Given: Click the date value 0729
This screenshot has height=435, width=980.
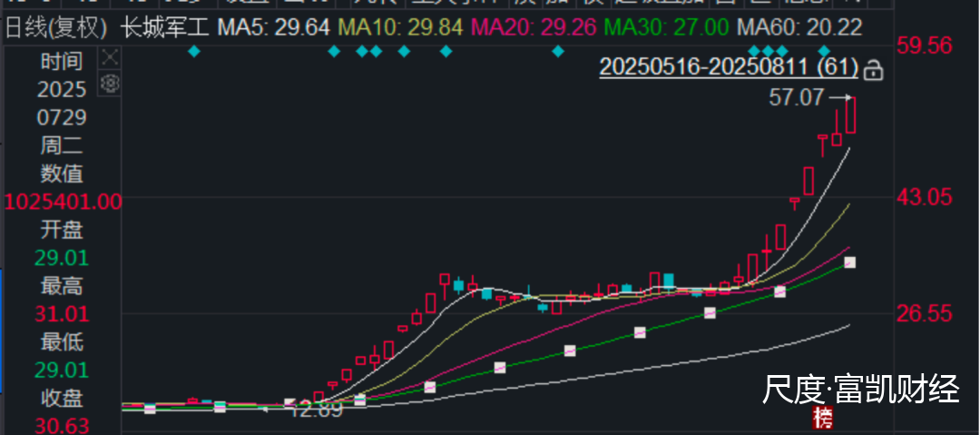Looking at the screenshot, I should pyautogui.click(x=62, y=118).
